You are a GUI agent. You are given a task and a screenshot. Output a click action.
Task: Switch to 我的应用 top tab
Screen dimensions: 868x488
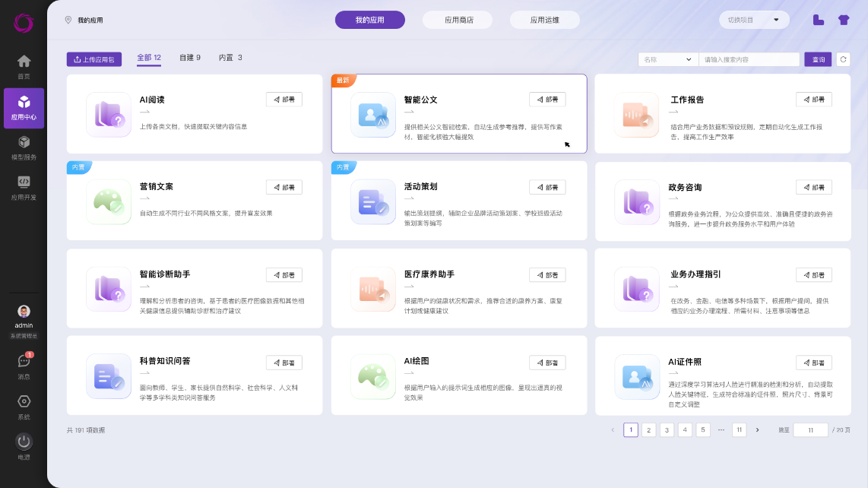coord(370,20)
